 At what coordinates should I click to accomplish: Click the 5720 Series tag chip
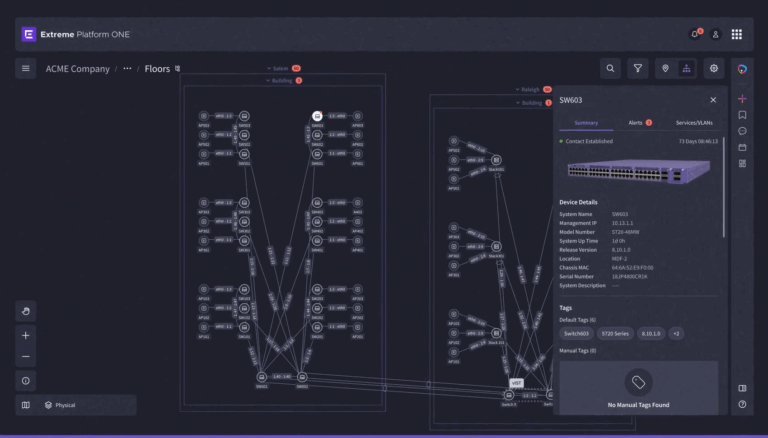[x=615, y=334]
